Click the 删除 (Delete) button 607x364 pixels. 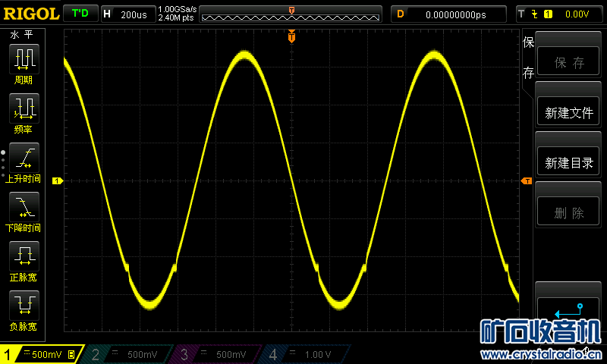click(568, 212)
